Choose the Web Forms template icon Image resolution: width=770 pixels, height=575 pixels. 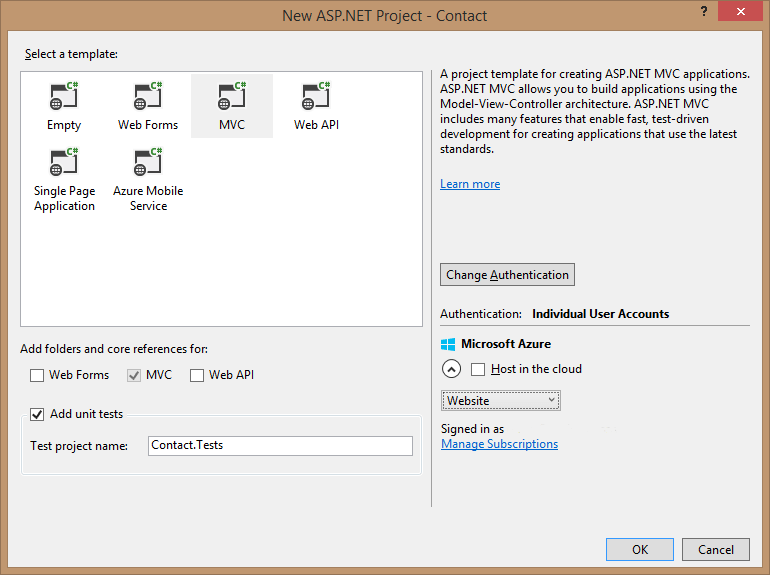[x=148, y=96]
